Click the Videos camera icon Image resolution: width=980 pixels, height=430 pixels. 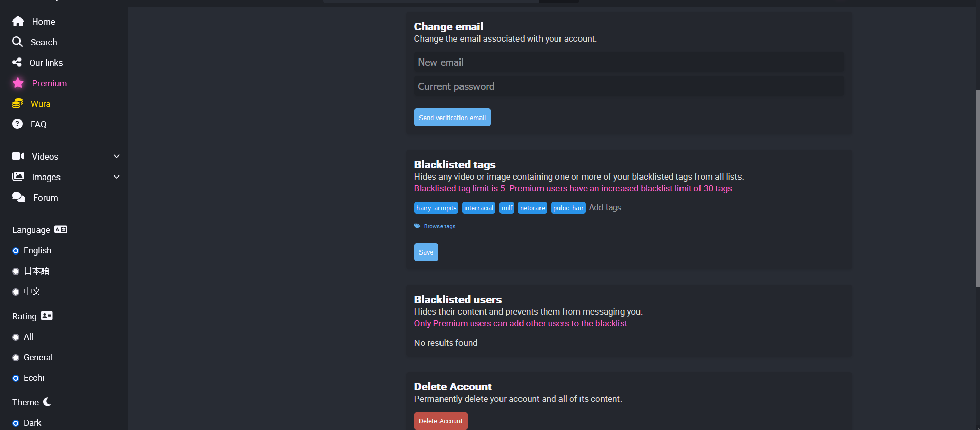click(18, 156)
